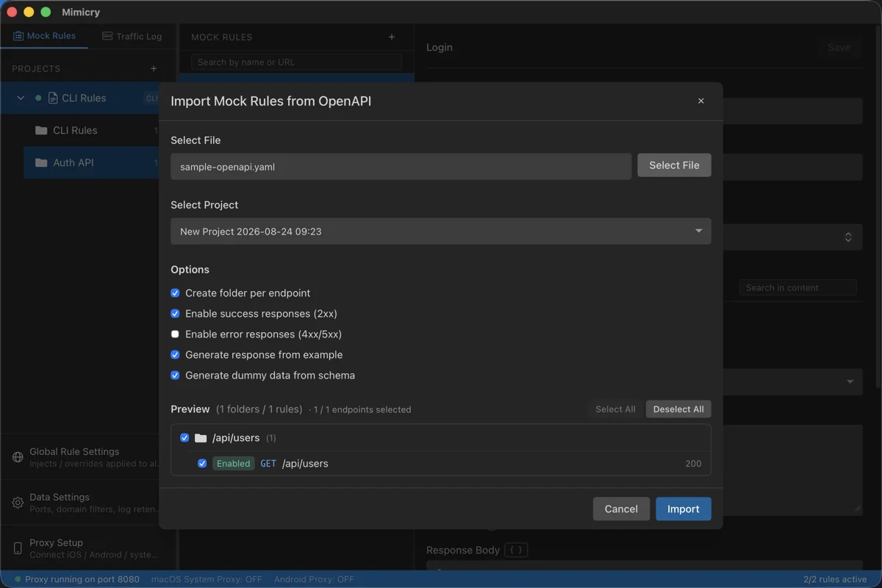Screen dimensions: 882x588
Task: Switch to Traffic Log tab
Action: point(132,35)
